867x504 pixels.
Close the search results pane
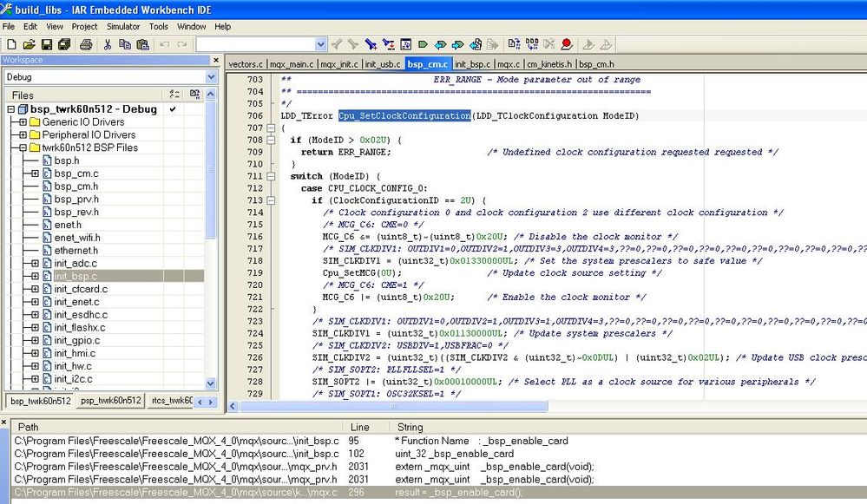pos(3,422)
